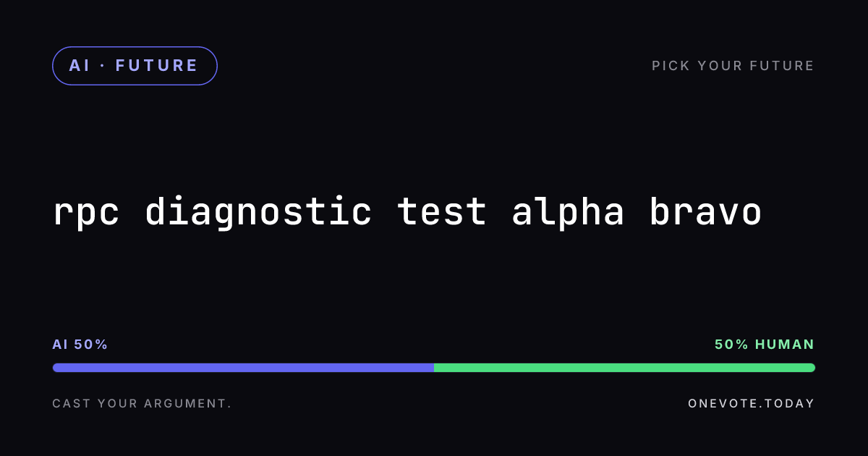Image resolution: width=868 pixels, height=456 pixels.
Task: Click the CAST YOUR ARGUMENT. tagline
Action: pyautogui.click(x=142, y=403)
